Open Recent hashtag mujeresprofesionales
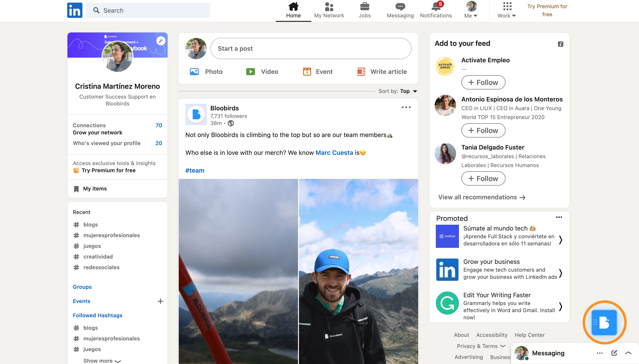The height and width of the screenshot is (364, 639). tap(112, 235)
